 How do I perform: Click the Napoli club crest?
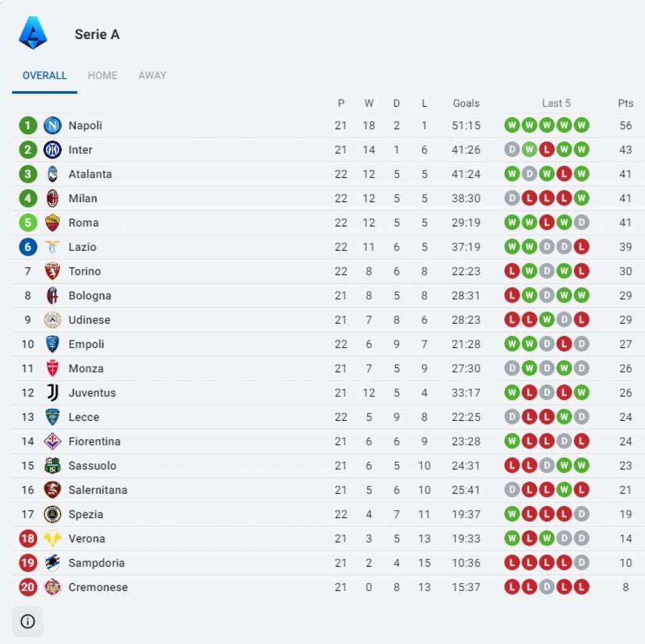(52, 125)
